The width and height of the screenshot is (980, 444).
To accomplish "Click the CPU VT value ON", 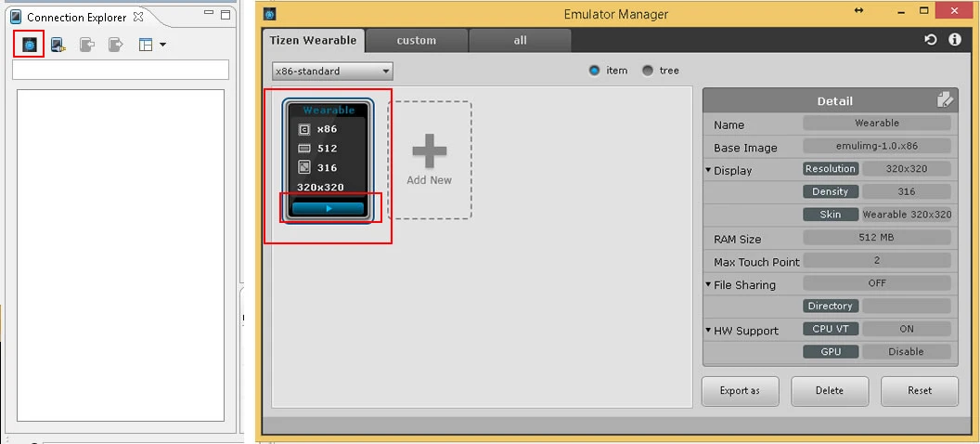I will (907, 329).
